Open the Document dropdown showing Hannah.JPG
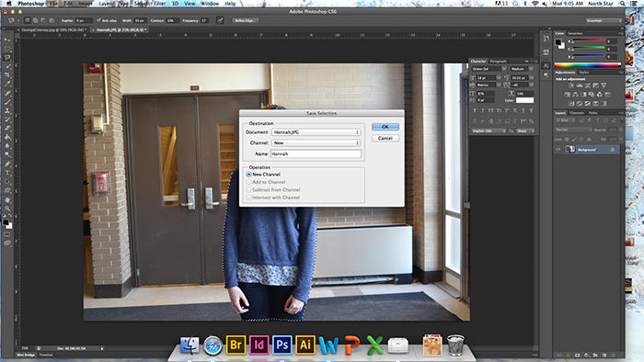Screen dimensions: 644x362 tap(316, 132)
